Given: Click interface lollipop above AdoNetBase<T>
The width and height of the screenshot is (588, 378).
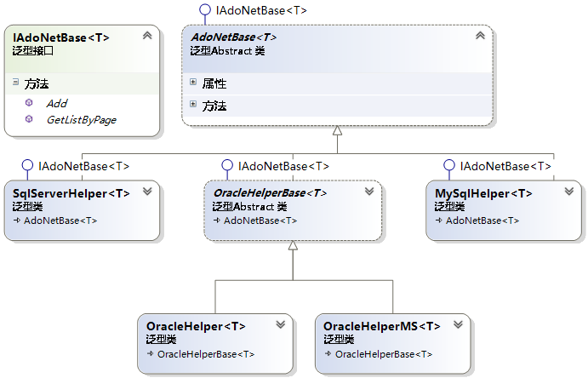Looking at the screenshot, I should 205,9.
